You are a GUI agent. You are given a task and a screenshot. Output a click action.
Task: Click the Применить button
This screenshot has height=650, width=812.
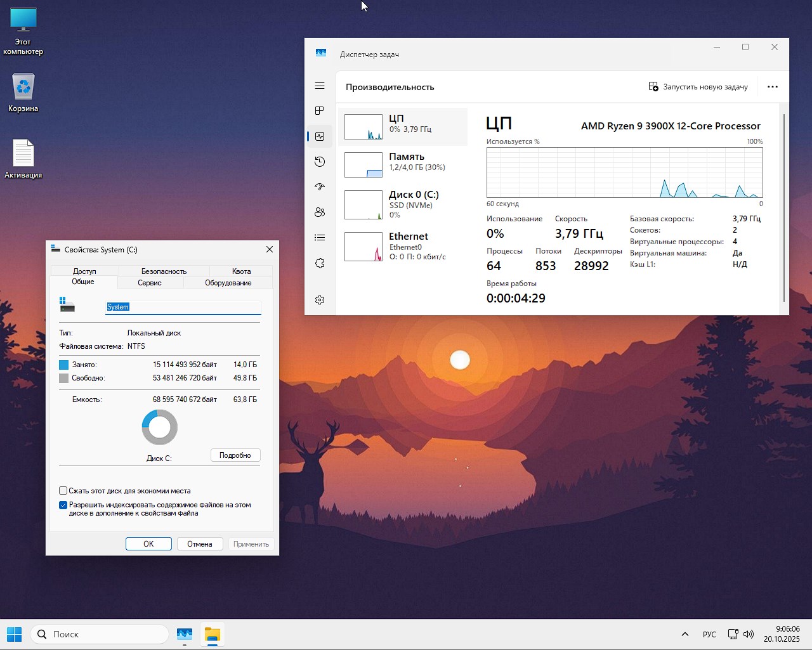click(x=251, y=544)
